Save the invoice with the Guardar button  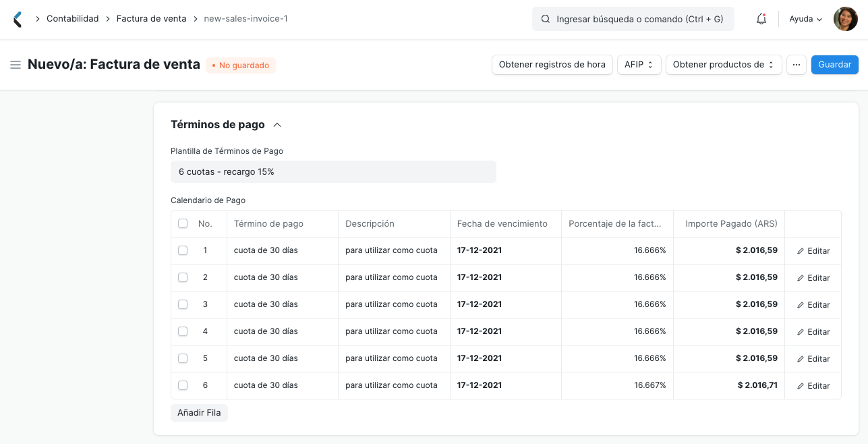[834, 64]
